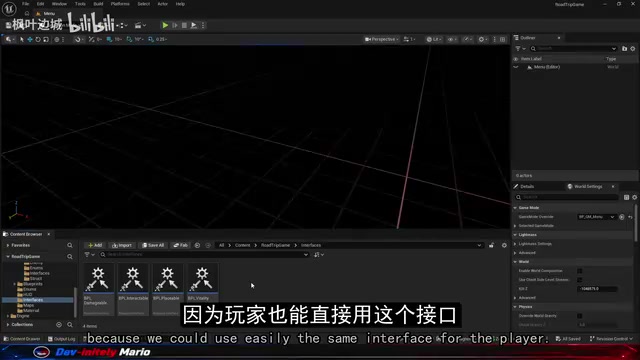Click the Kill Z value field
The width and height of the screenshot is (640, 360).
pos(597,289)
